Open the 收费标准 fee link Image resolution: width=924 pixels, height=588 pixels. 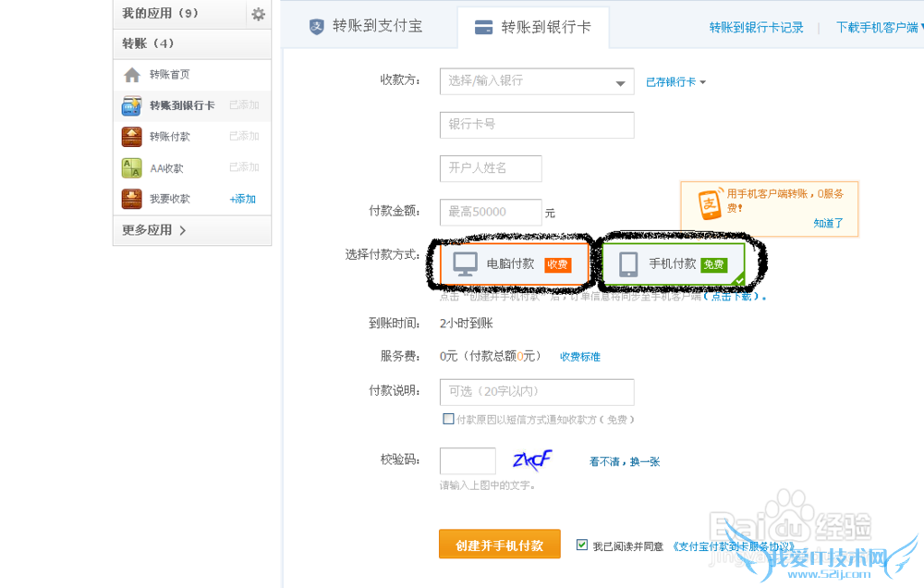point(580,357)
